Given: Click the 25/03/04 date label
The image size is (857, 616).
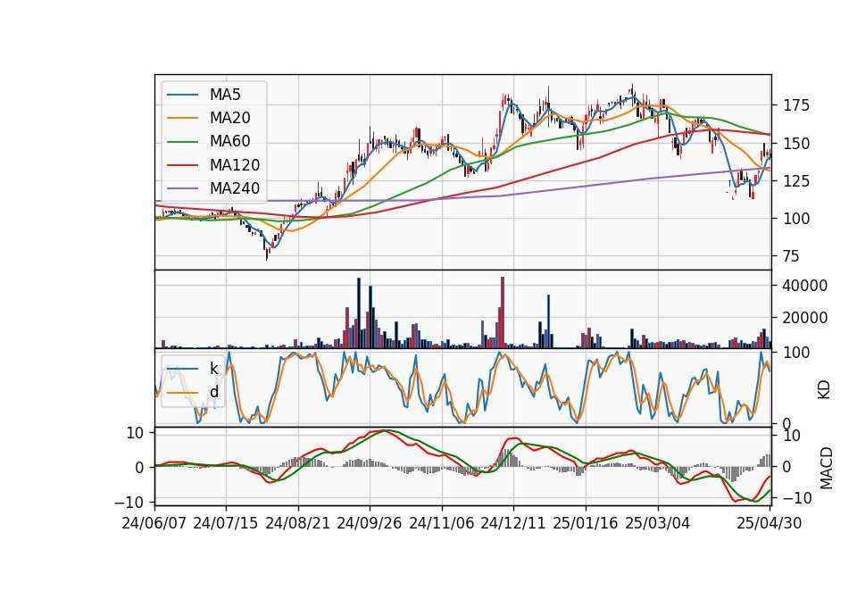Looking at the screenshot, I should pyautogui.click(x=658, y=524).
